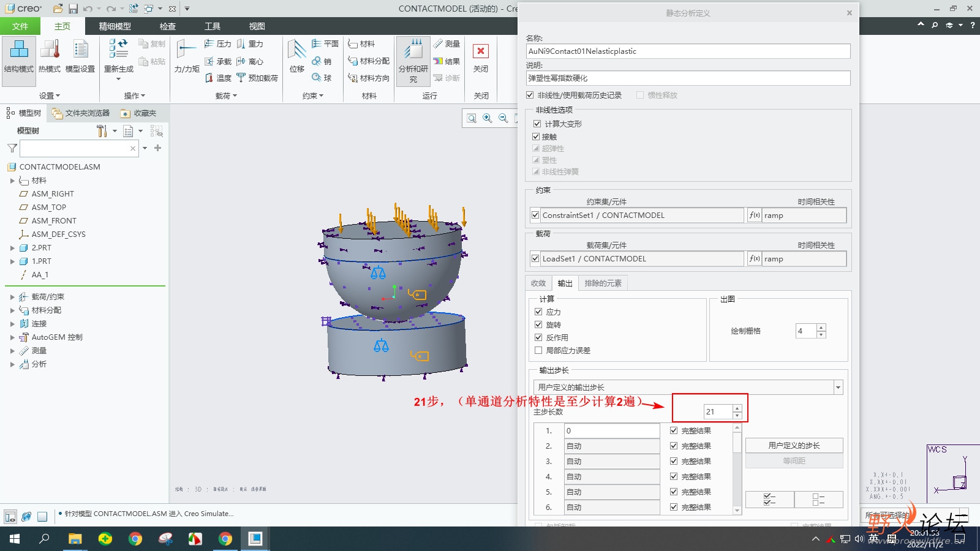Open 测量 measures tool

coord(447,43)
